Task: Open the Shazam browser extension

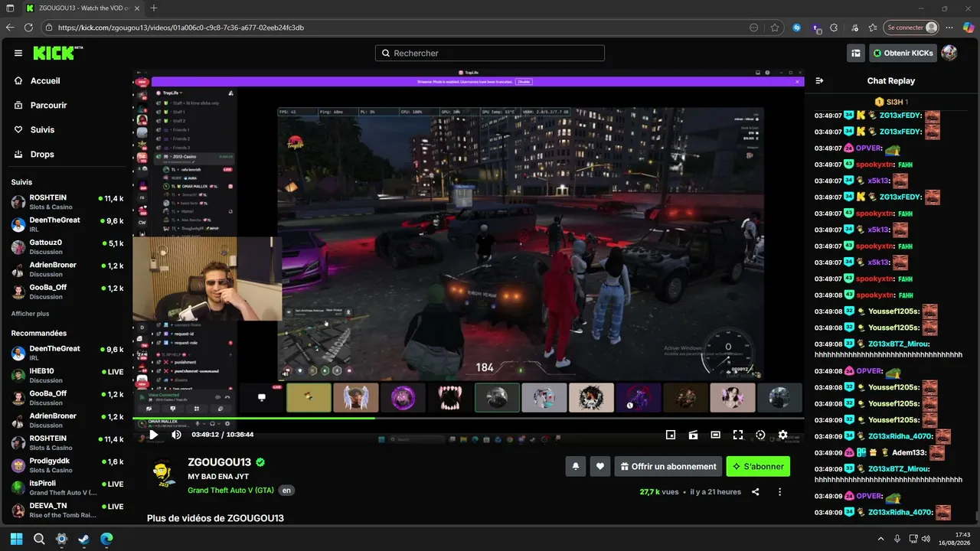Action: point(797,28)
